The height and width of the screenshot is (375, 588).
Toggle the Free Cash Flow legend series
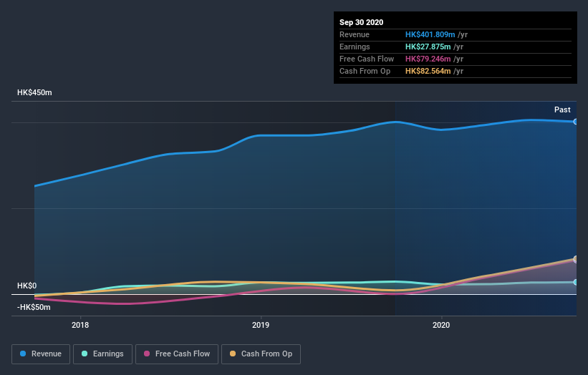[x=177, y=354]
